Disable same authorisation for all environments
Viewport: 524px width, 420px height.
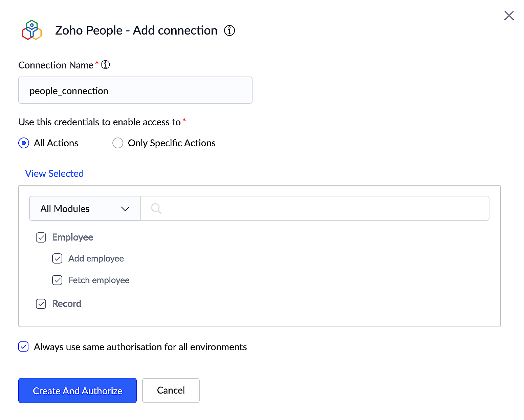tap(23, 347)
